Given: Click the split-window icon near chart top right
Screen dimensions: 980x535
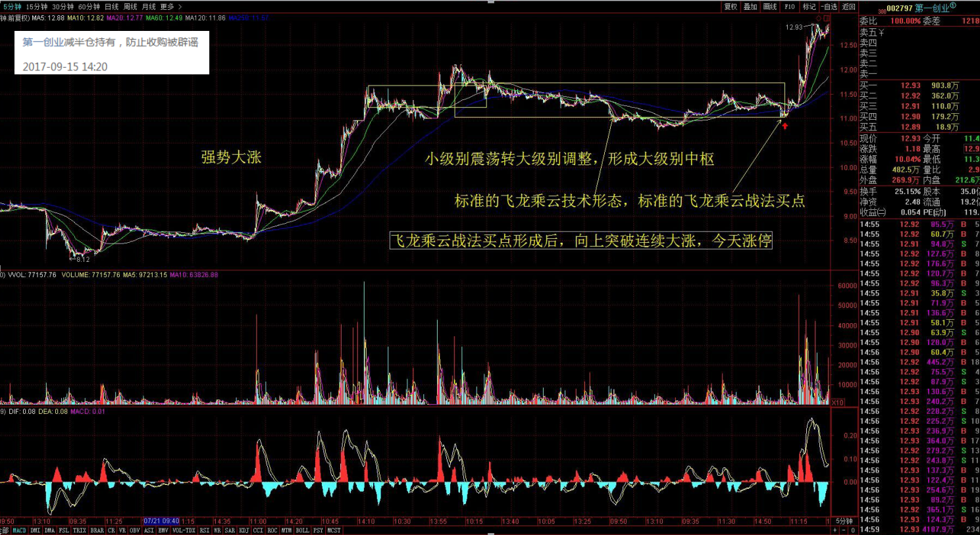Looking at the screenshot, I should pos(827,18).
